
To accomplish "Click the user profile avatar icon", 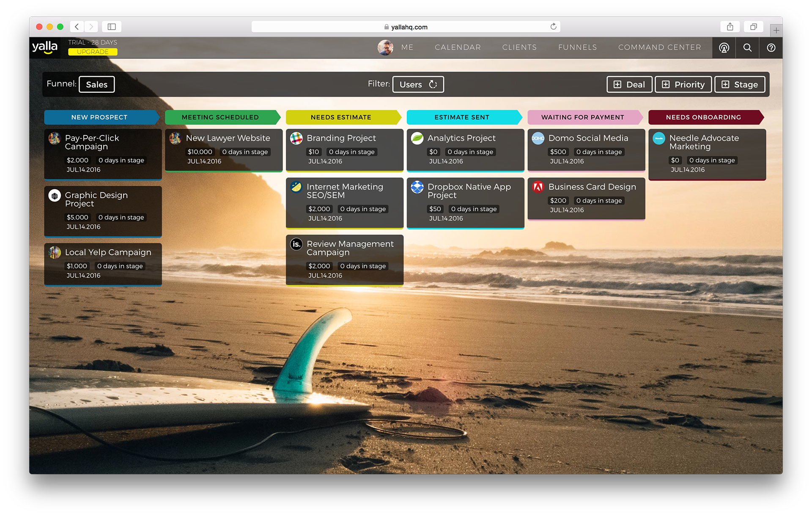I will pyautogui.click(x=385, y=48).
